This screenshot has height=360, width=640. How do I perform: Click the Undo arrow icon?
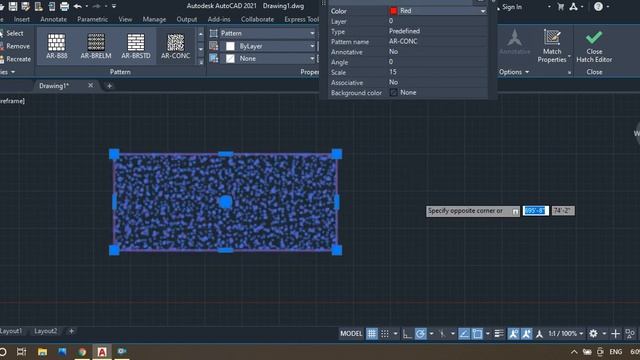coord(78,6)
